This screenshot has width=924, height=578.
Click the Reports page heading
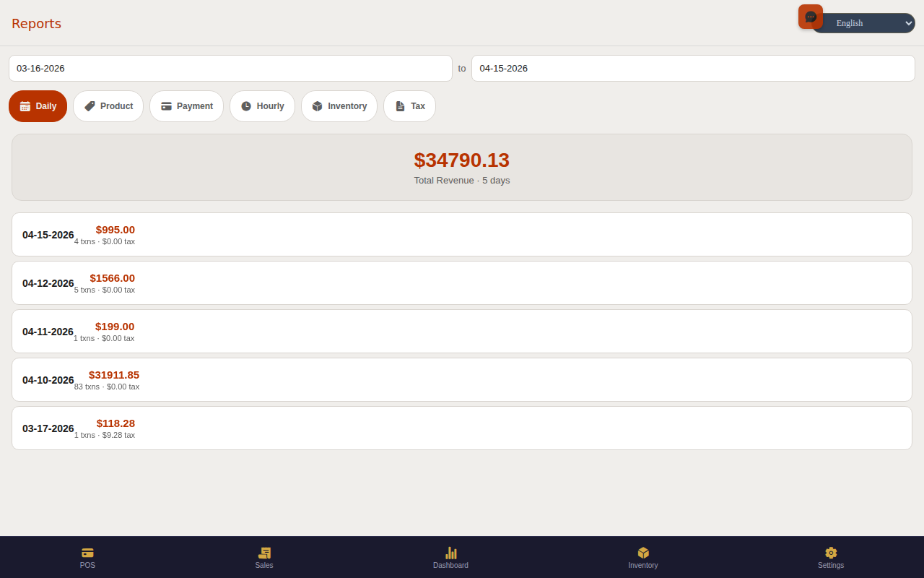pyautogui.click(x=36, y=23)
